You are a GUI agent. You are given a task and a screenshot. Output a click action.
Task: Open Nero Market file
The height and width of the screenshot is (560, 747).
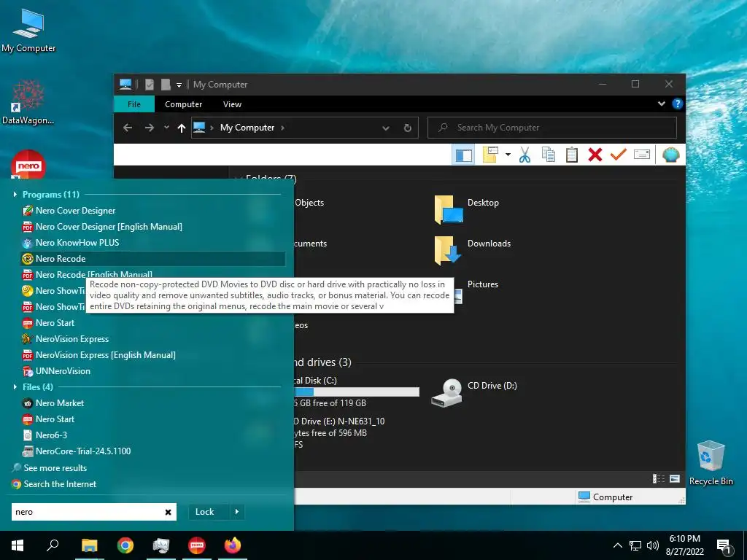[x=152, y=402]
